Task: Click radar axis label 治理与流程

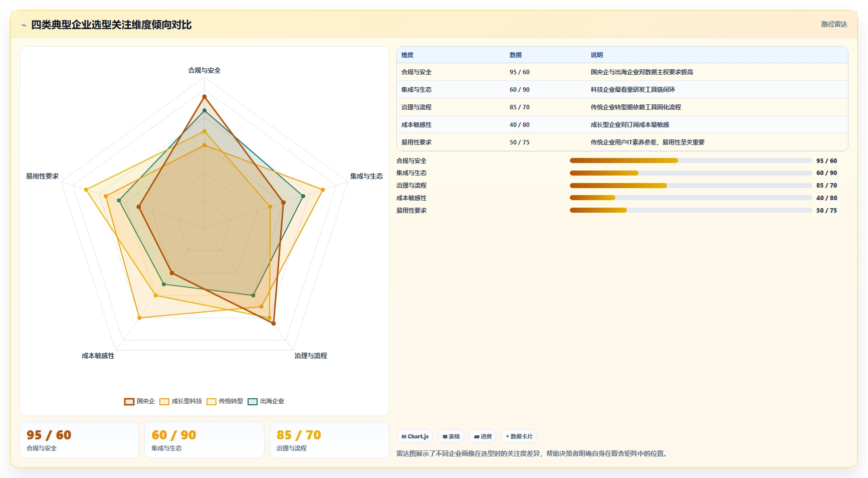Action: (311, 356)
